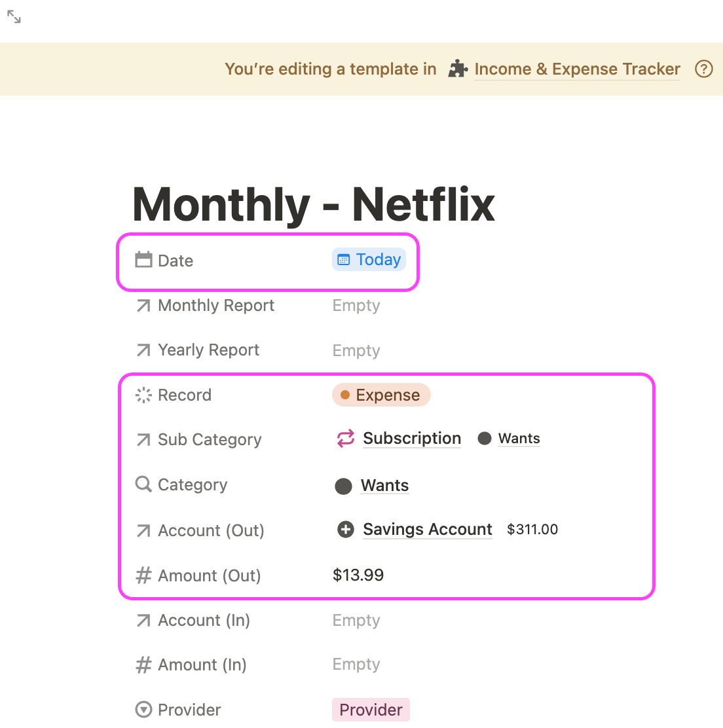The width and height of the screenshot is (723, 728).
Task: Open the Income & Expense Tracker link
Action: pos(577,69)
